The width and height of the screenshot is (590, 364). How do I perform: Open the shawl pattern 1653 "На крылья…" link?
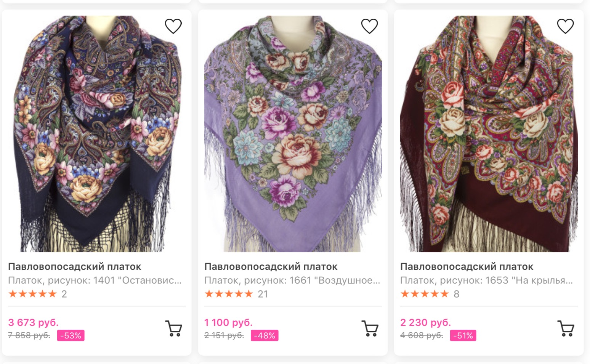[486, 281]
